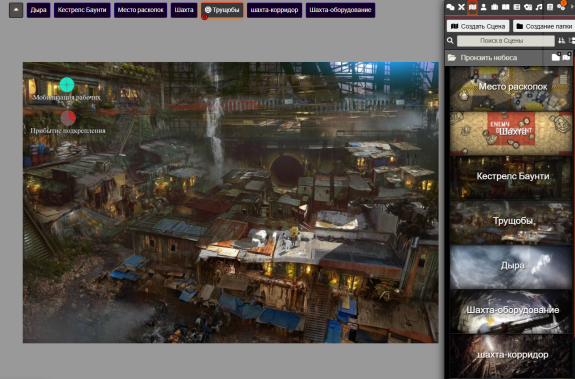Switch to the Actors person-icon tab
Viewport: 575px width, 379px height.
tap(484, 7)
